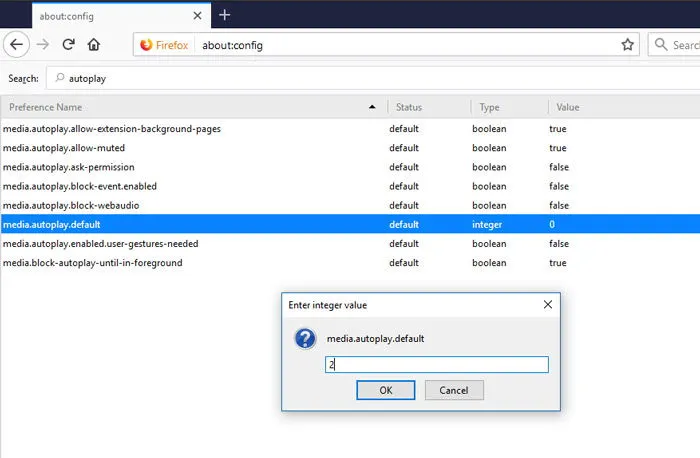The height and width of the screenshot is (458, 700).
Task: Open the Firefox home page icon
Action: [x=94, y=45]
